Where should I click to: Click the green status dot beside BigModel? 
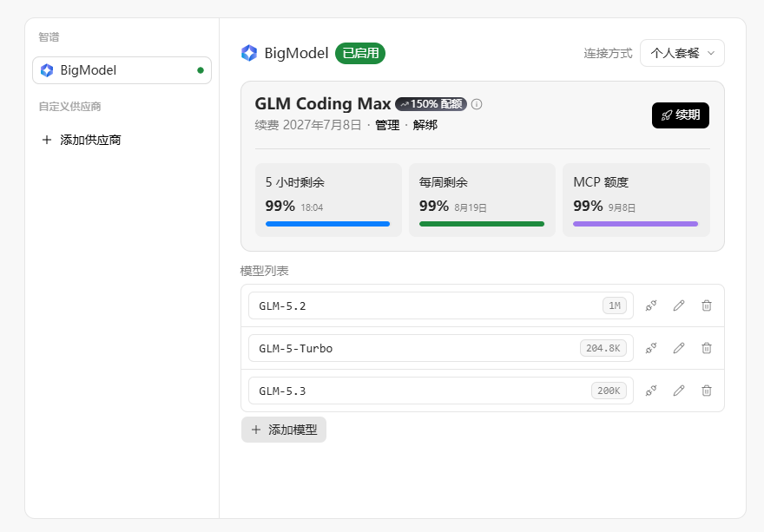click(201, 70)
